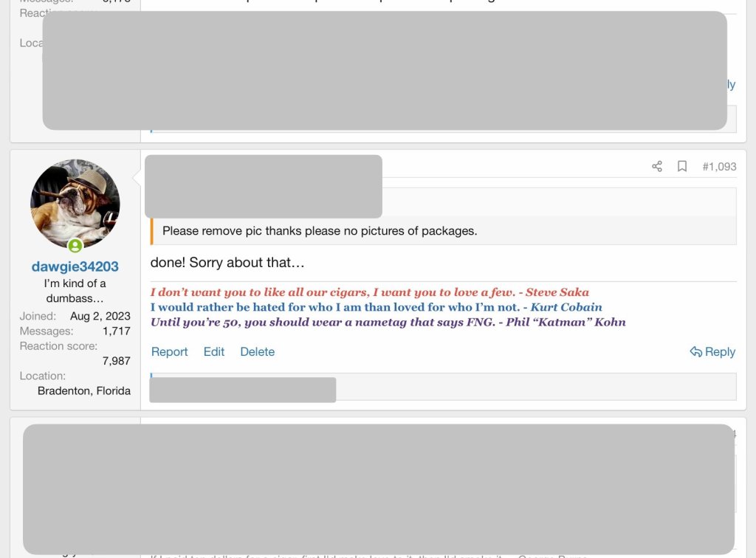Click the green online status badge on avatar
756x558 pixels.
[x=75, y=246]
